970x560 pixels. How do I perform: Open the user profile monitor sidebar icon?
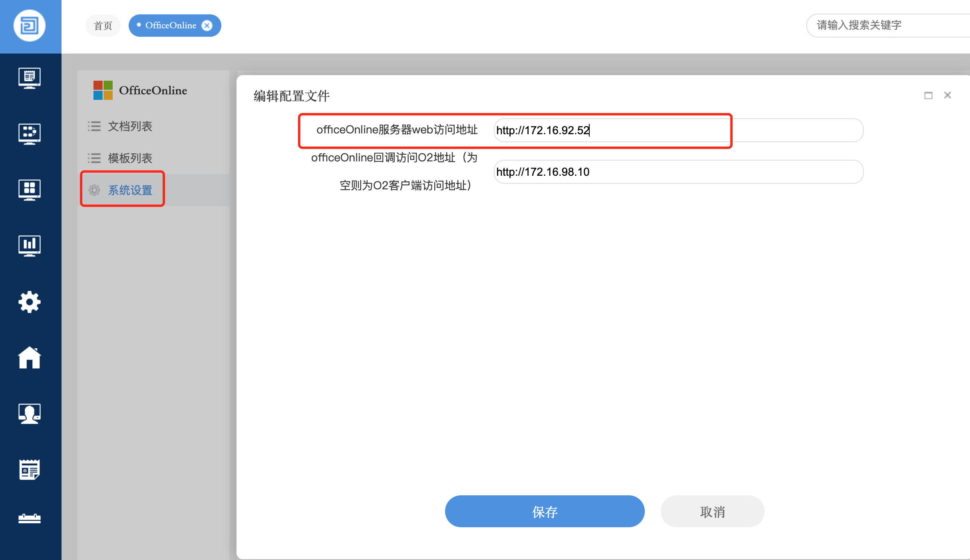click(30, 413)
